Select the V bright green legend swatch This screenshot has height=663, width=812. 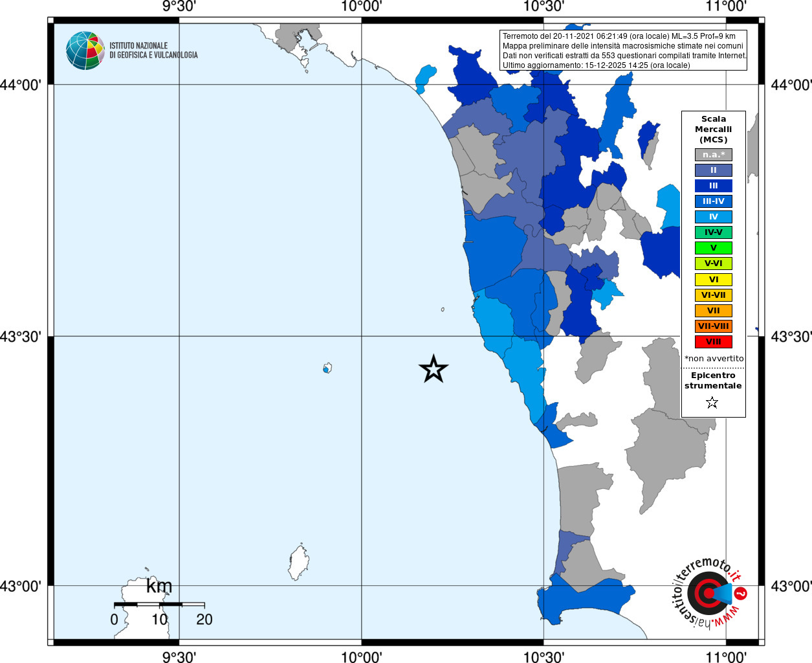[714, 248]
